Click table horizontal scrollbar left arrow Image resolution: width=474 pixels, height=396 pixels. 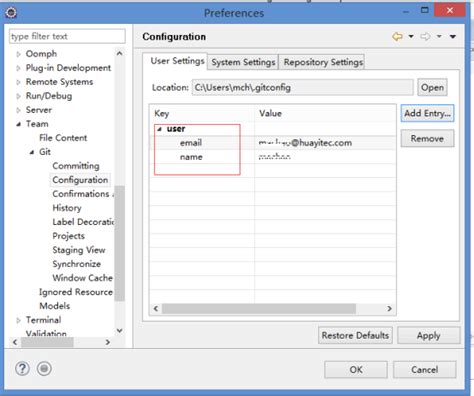(156, 309)
